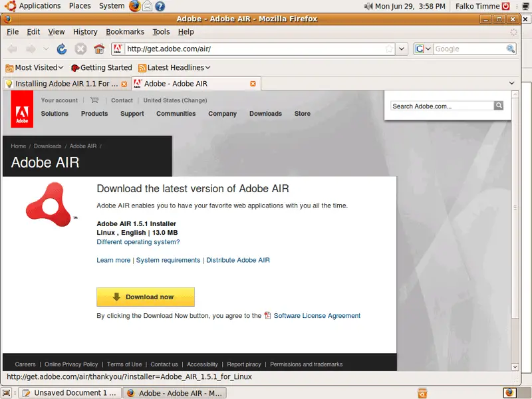This screenshot has width=532, height=399.
Task: Click the Report piracy footer link
Action: (244, 364)
